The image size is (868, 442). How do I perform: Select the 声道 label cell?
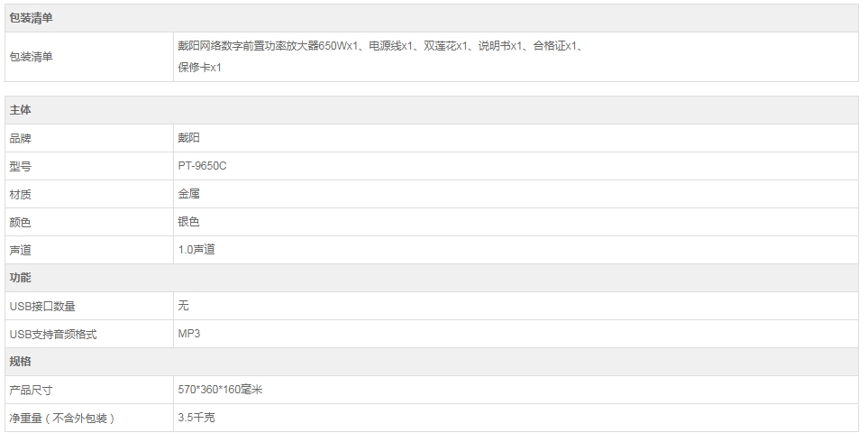point(89,251)
